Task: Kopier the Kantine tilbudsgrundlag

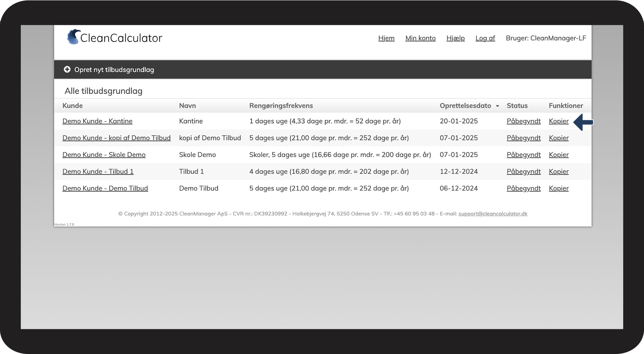Action: (x=559, y=121)
